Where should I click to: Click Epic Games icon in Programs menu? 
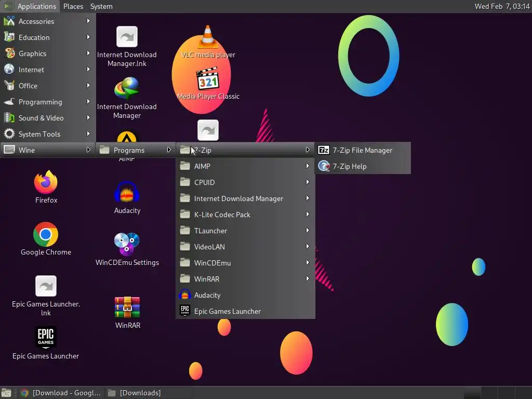click(x=185, y=311)
